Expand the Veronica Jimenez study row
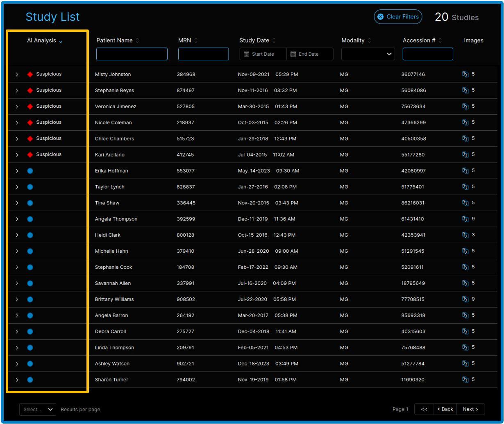Viewport: 504px width, 424px height. pyautogui.click(x=17, y=107)
